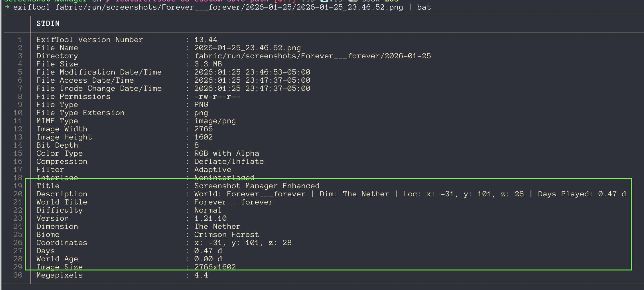Click the Biome value Crimson Forest
Viewport: 644px width, 290px height.
pyautogui.click(x=227, y=235)
